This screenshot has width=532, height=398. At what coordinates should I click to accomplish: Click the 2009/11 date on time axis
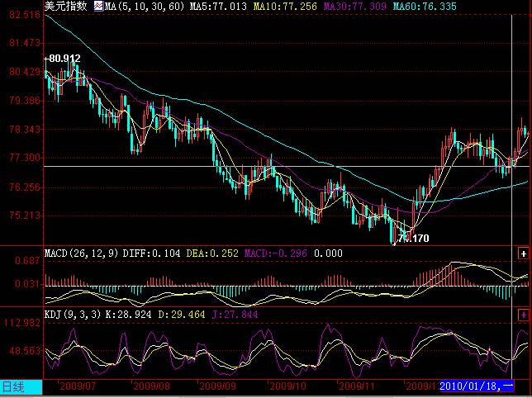tap(357, 386)
